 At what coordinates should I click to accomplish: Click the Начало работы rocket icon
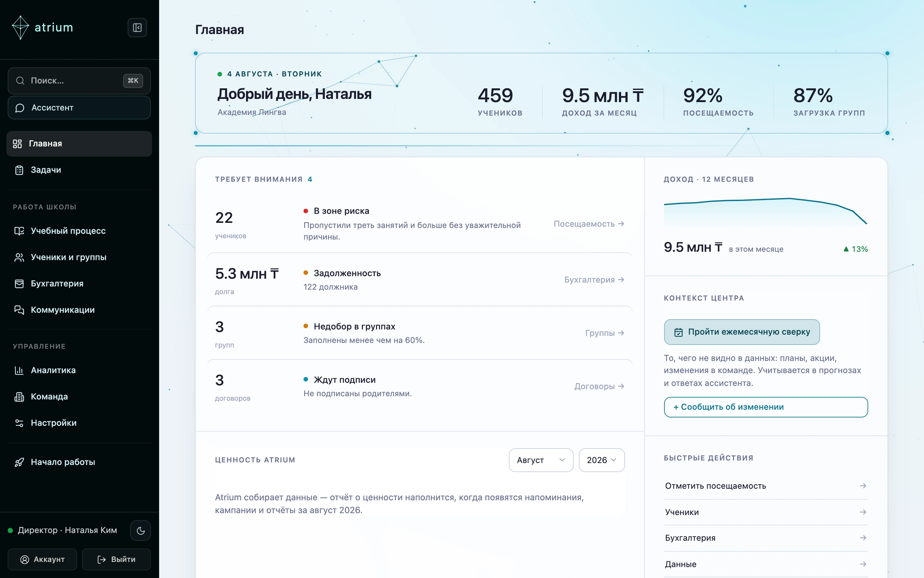tap(19, 462)
